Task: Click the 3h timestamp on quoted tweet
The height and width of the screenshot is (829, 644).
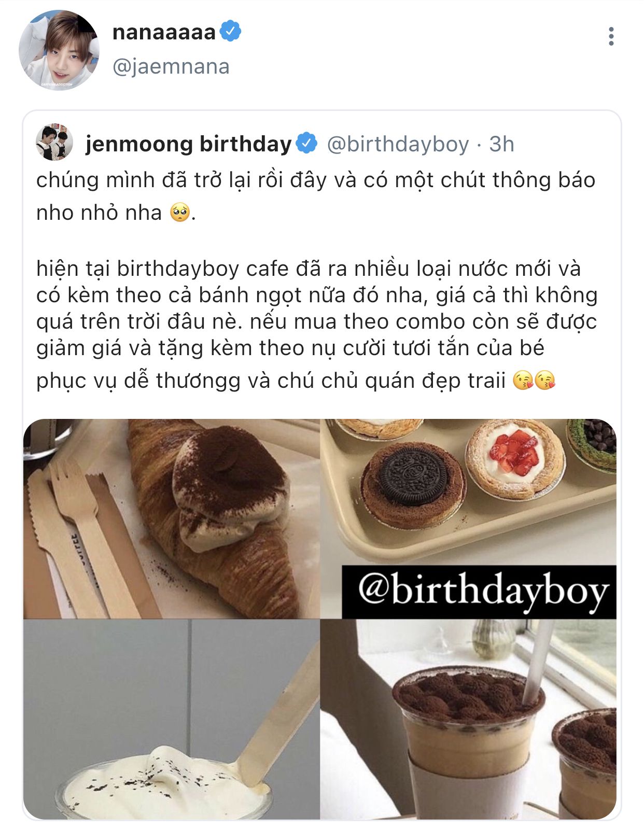Action: click(502, 144)
